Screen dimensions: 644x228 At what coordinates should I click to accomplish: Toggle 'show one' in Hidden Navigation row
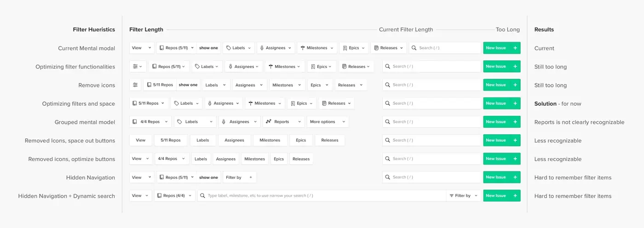tap(208, 177)
